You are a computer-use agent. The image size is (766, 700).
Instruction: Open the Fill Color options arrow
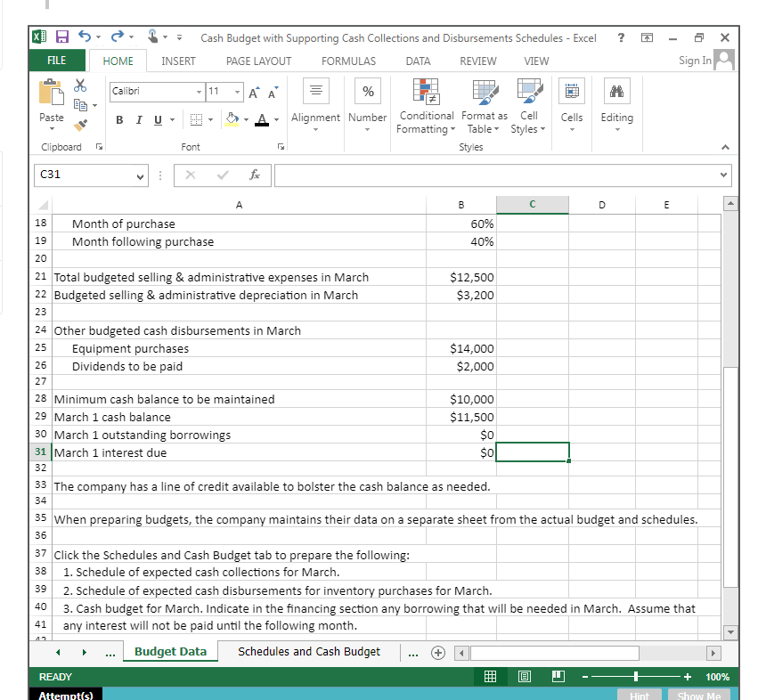246,119
